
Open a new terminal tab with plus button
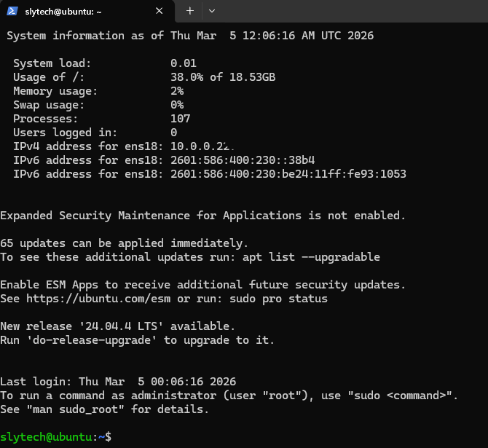(x=189, y=11)
